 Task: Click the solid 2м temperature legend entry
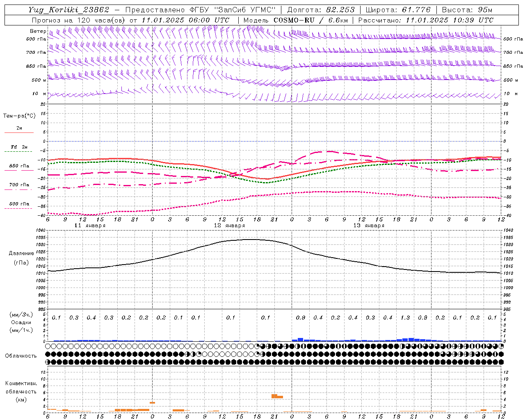[19, 130]
